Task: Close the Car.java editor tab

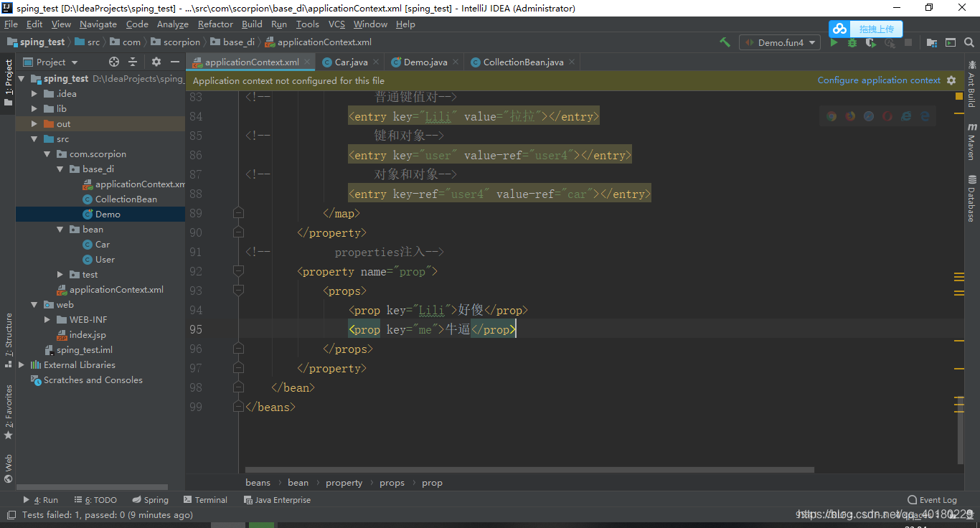Action: coord(376,62)
